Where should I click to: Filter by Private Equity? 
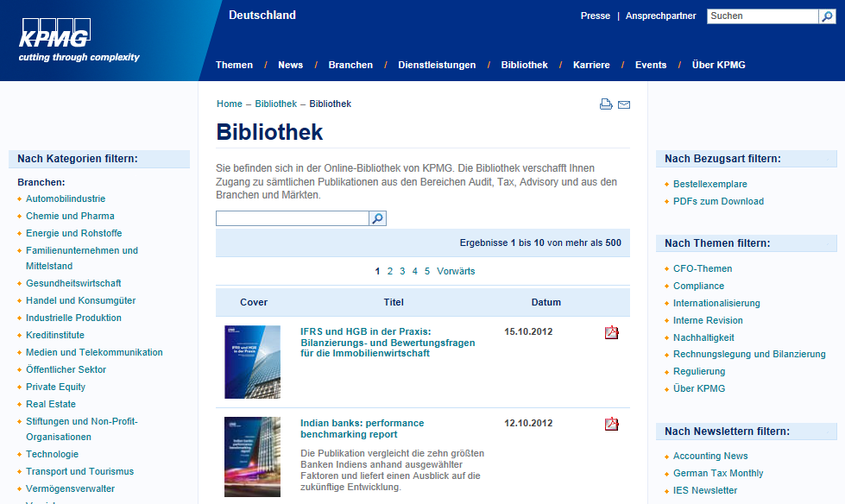coord(55,387)
